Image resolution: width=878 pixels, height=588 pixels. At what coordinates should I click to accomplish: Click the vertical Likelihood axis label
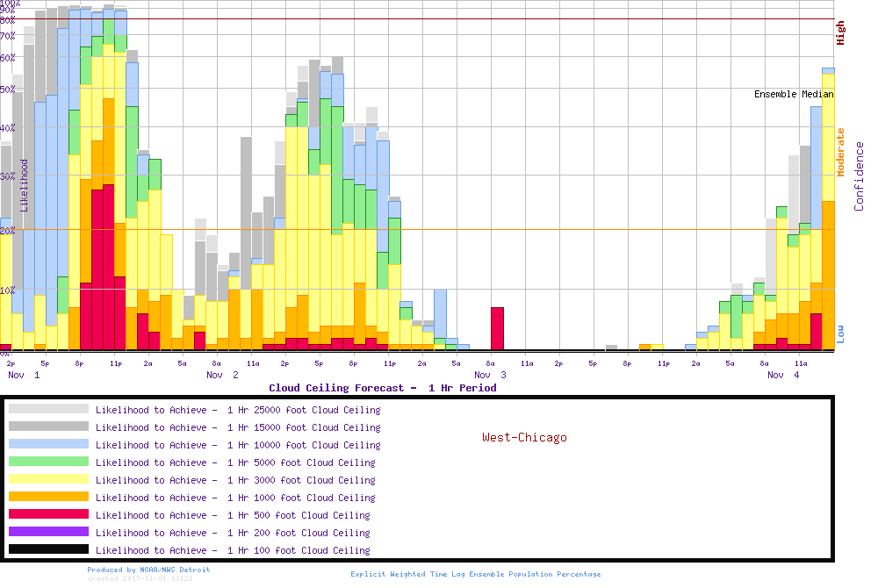(x=25, y=185)
